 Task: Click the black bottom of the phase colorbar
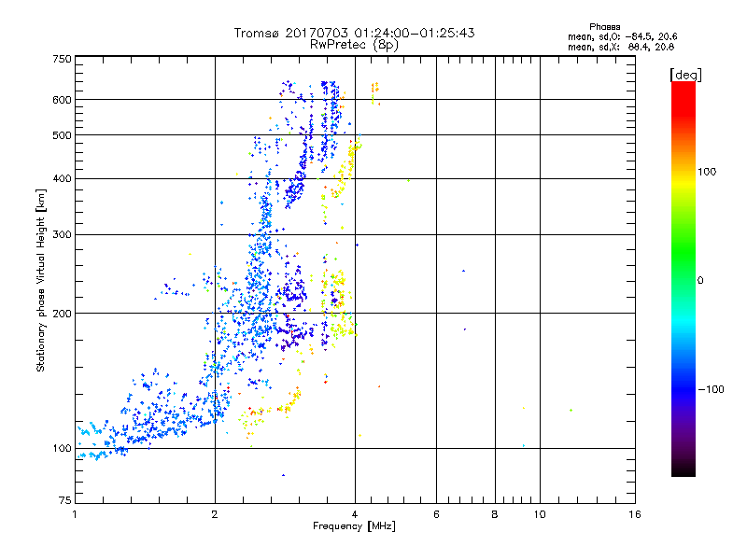pyautogui.click(x=684, y=469)
